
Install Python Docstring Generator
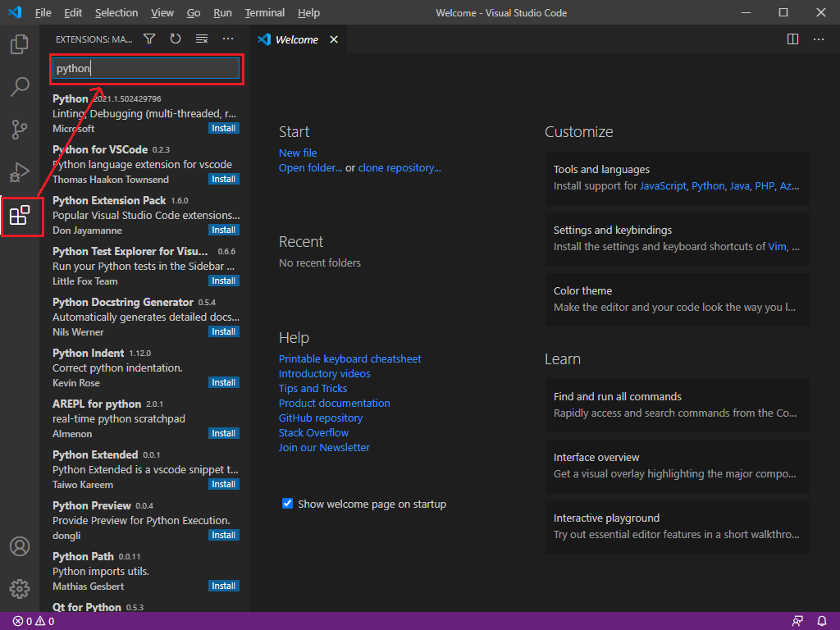click(x=223, y=331)
